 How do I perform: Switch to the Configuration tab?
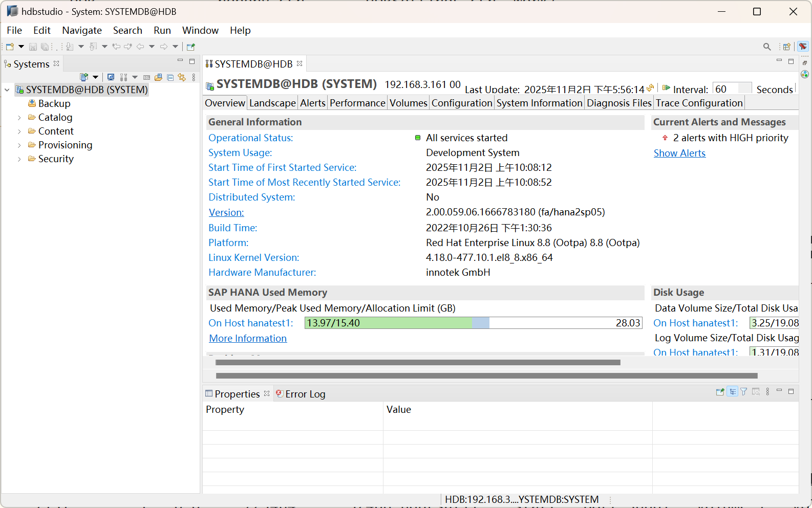462,103
